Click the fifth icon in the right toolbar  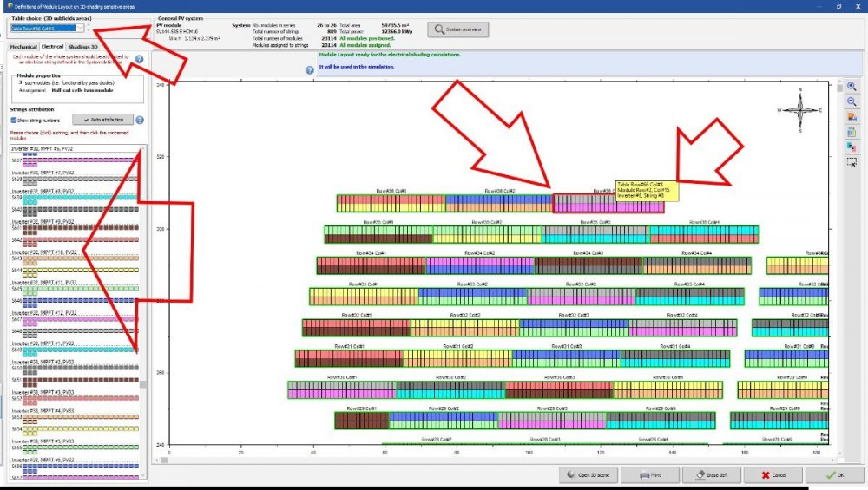[851, 147]
